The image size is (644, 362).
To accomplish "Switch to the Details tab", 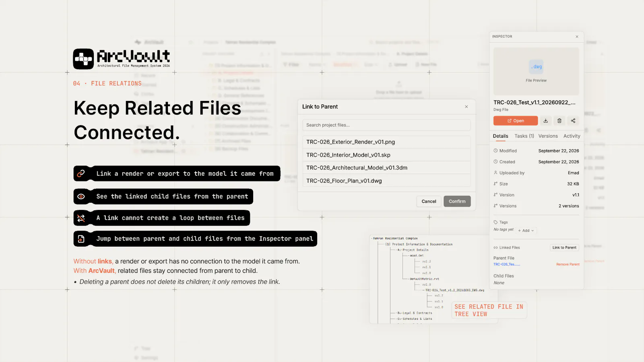I will pyautogui.click(x=501, y=136).
